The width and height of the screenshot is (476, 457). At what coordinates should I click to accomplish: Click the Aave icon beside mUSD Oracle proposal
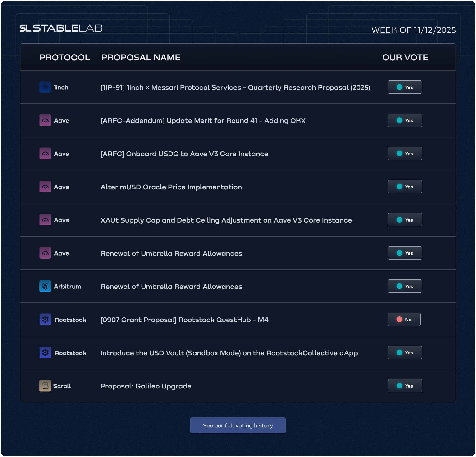tap(45, 187)
